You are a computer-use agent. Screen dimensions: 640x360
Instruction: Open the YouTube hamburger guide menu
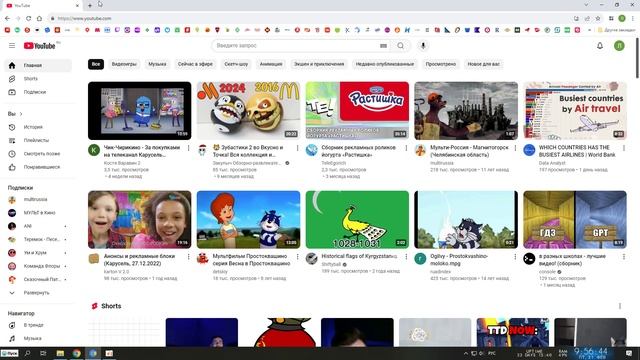pyautogui.click(x=12, y=46)
